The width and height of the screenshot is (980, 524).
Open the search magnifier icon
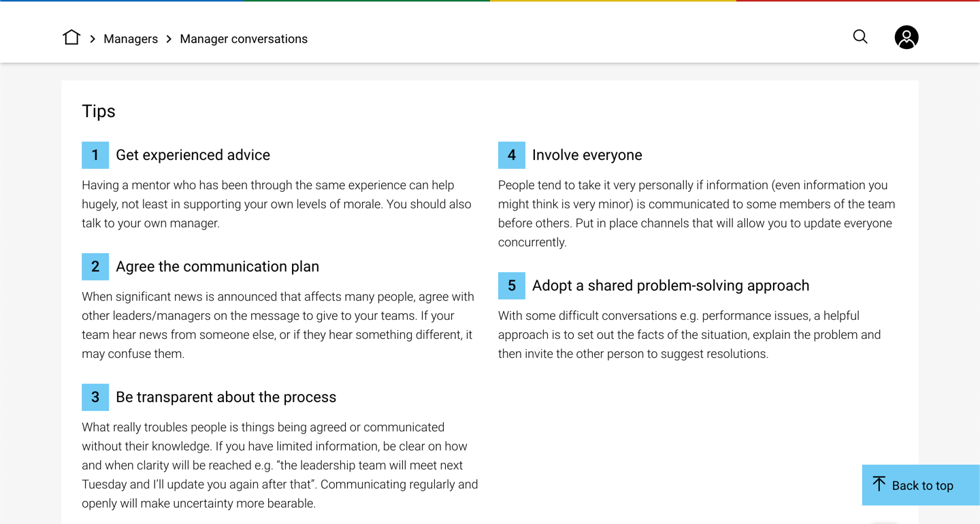pos(860,37)
